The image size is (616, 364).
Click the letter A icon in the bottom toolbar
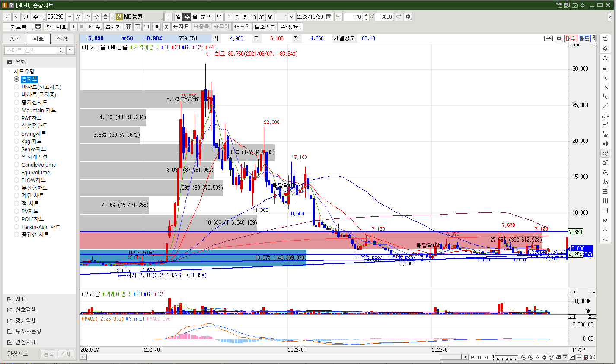point(537,358)
